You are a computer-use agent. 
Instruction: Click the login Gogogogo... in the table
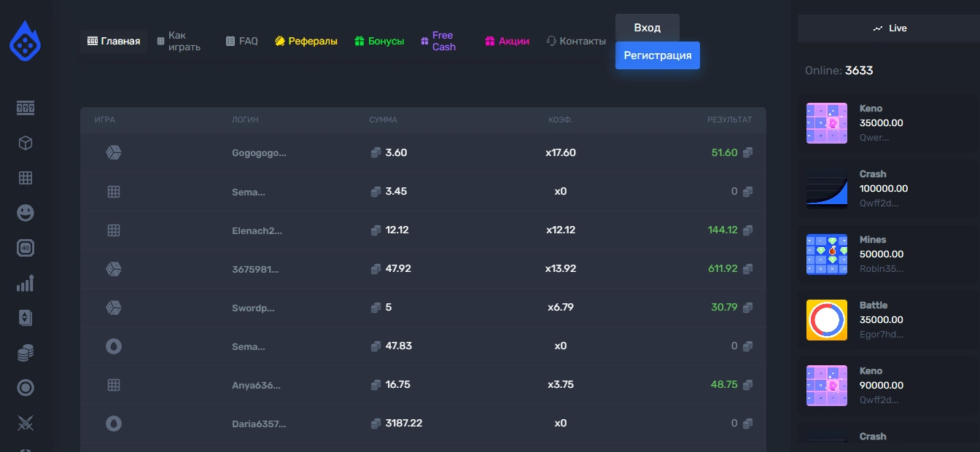click(259, 153)
